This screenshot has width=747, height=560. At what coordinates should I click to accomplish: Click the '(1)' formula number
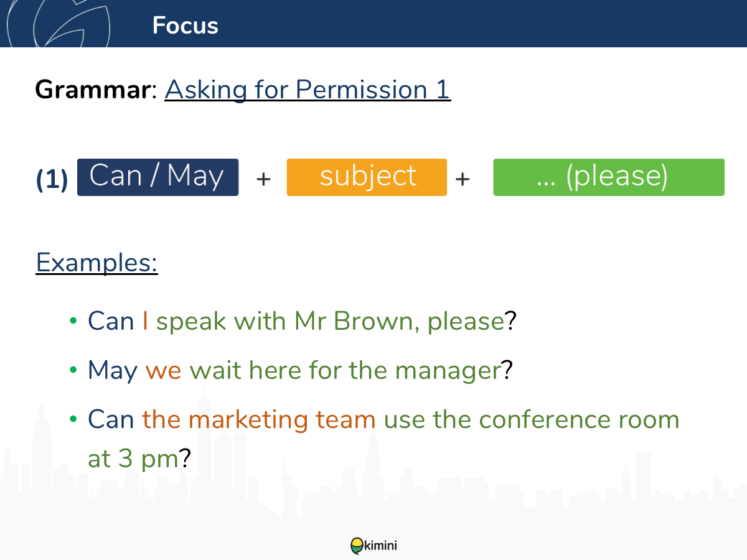[x=52, y=179]
